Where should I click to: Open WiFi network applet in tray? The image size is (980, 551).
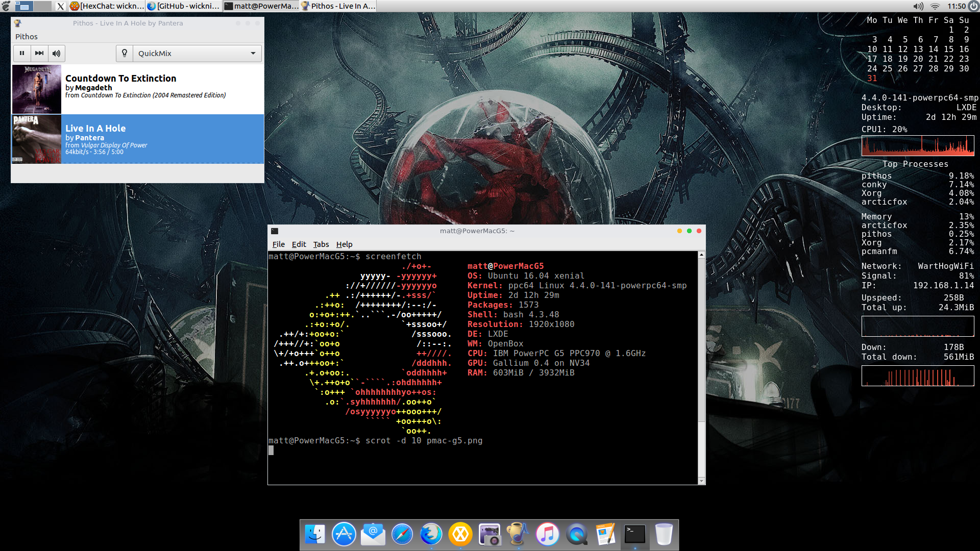point(935,6)
